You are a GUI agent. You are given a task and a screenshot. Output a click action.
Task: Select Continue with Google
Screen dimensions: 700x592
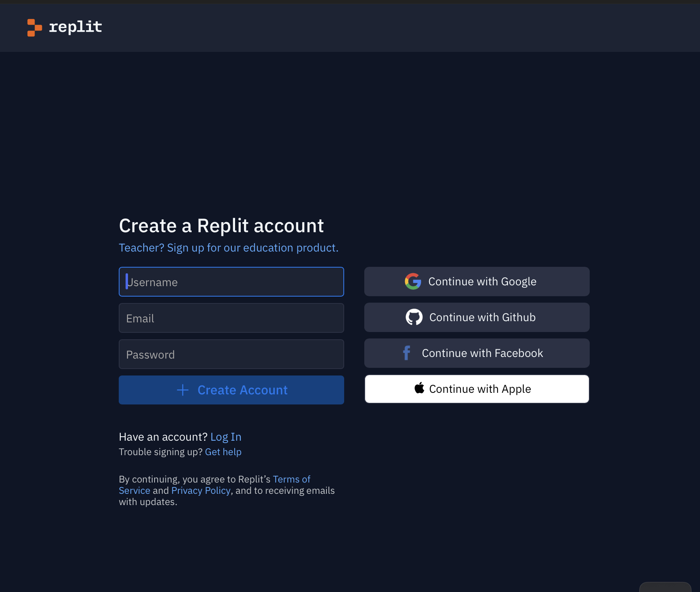click(477, 281)
